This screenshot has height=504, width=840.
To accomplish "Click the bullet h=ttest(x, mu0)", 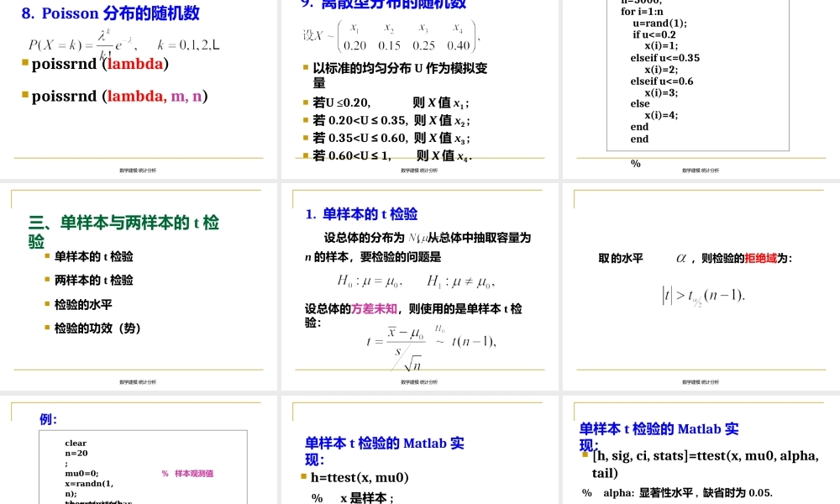I will (360, 477).
